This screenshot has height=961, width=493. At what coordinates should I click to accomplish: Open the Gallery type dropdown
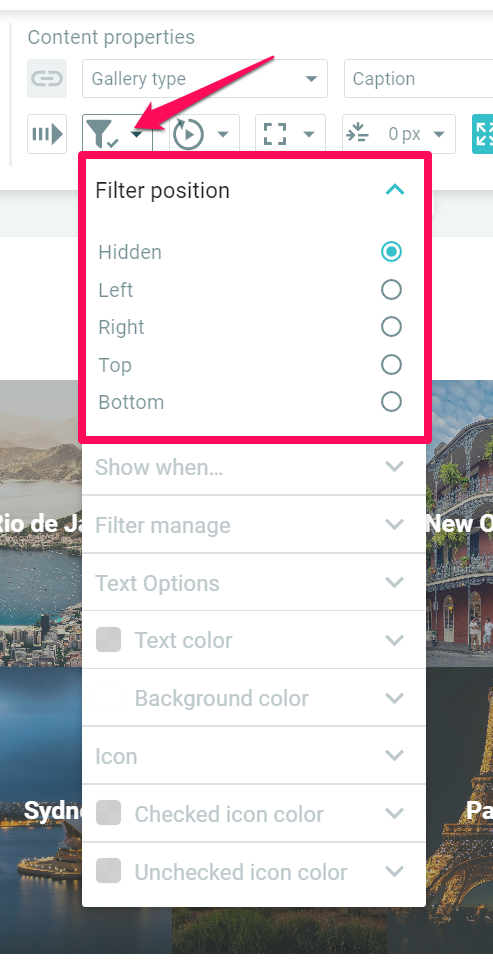[205, 78]
